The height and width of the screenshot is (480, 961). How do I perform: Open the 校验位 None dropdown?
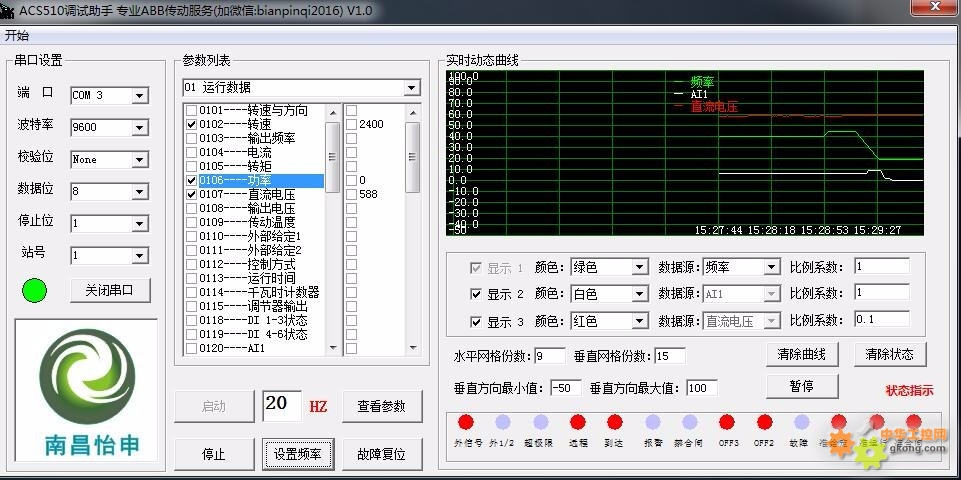pyautogui.click(x=140, y=159)
